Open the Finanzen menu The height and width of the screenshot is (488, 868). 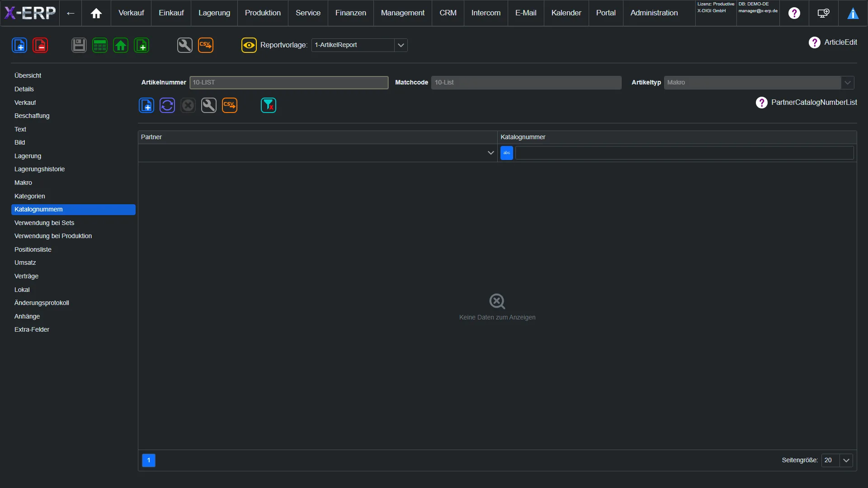351,13
